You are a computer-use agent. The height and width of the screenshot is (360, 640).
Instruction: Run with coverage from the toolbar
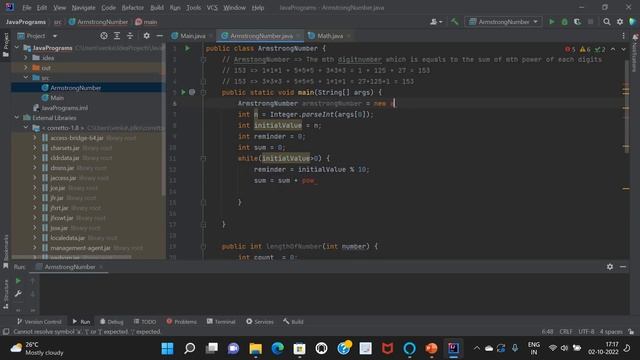577,22
